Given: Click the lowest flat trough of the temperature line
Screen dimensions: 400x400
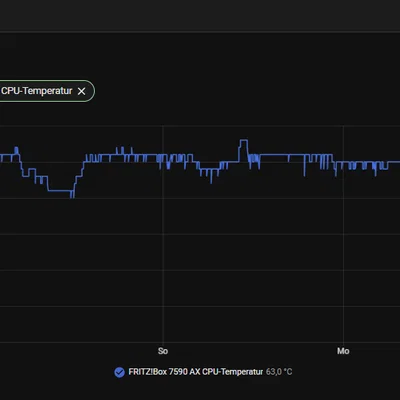Looking at the screenshot, I should pos(60,191).
